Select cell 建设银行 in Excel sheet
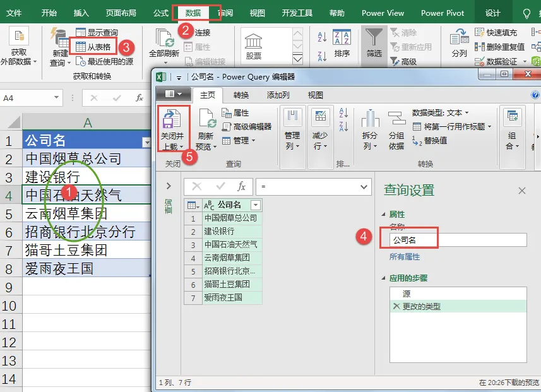 86,177
